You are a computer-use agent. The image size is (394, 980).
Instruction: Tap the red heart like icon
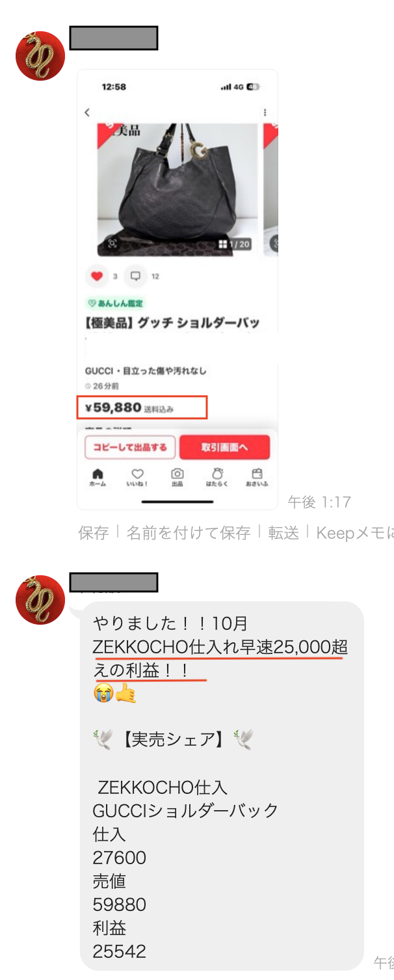coord(98,277)
